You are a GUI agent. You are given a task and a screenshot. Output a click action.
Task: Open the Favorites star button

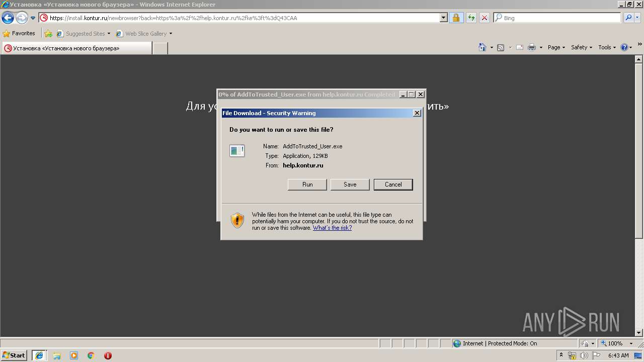(19, 34)
